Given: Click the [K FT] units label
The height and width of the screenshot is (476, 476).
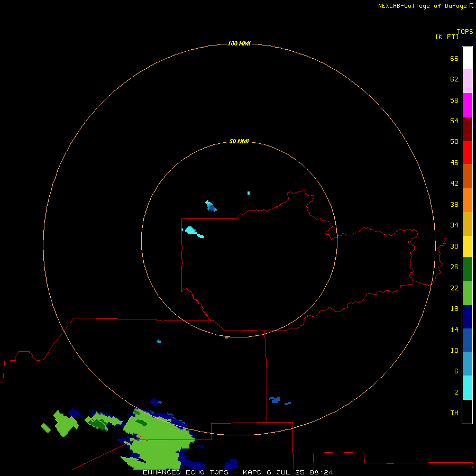Looking at the screenshot, I should coord(447,36).
